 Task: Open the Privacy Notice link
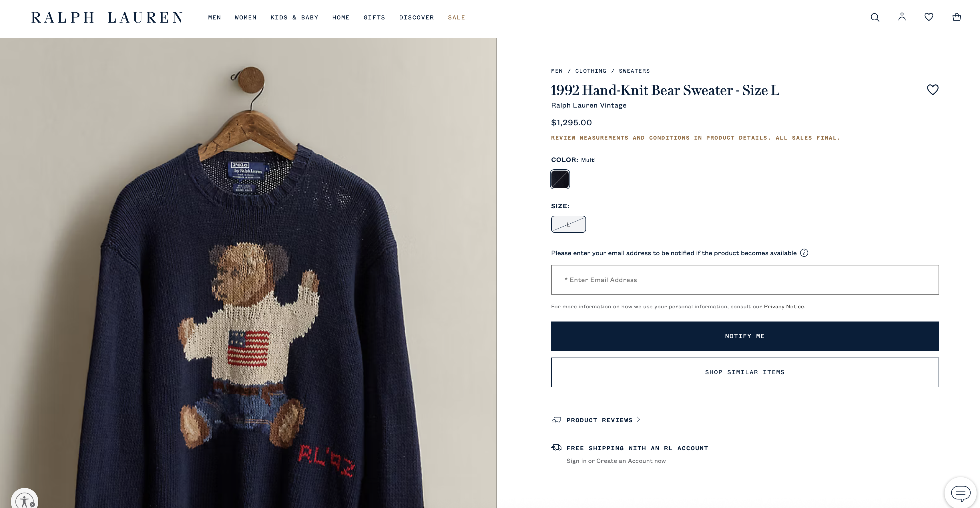pyautogui.click(x=784, y=307)
